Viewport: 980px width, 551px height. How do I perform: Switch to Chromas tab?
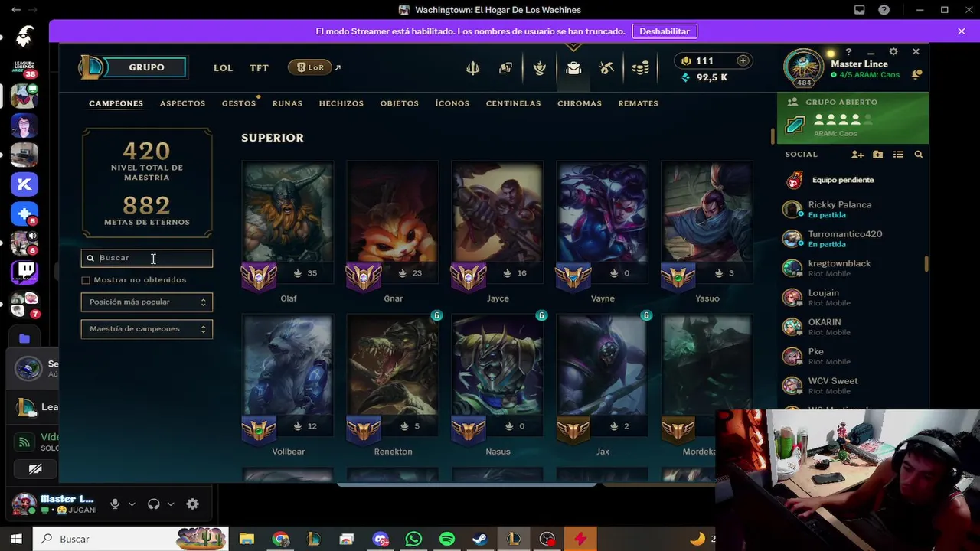(x=580, y=103)
